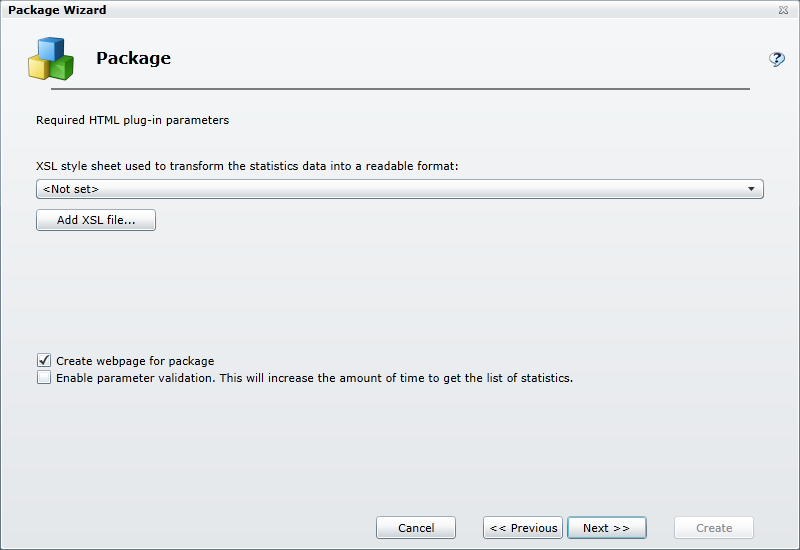Close the Package Wizard dialog
The width and height of the screenshot is (800, 550).
tap(782, 10)
